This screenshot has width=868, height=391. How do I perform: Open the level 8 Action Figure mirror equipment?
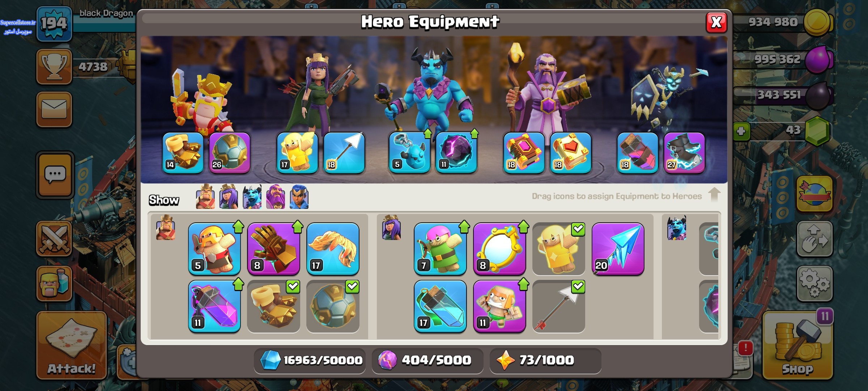click(x=499, y=249)
